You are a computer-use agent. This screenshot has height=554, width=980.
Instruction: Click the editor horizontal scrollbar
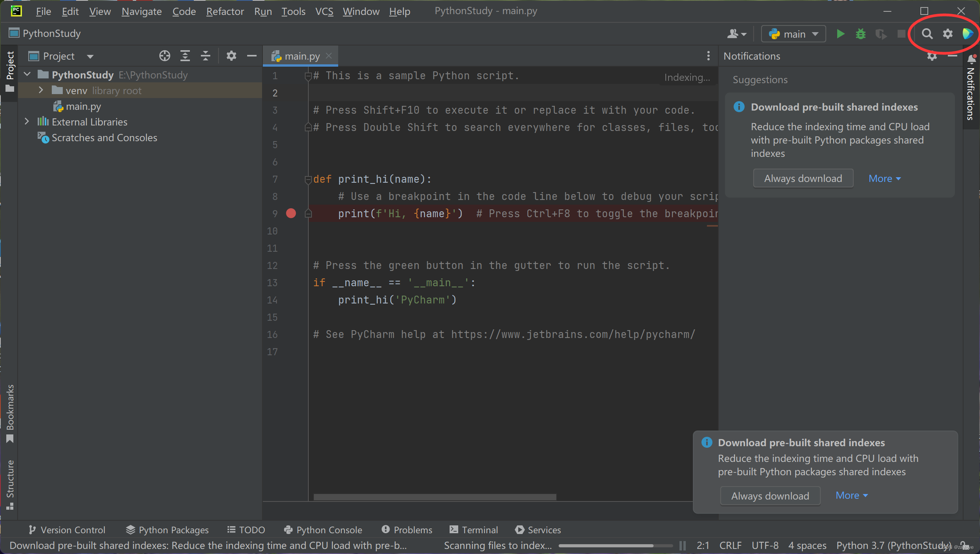[435, 497]
